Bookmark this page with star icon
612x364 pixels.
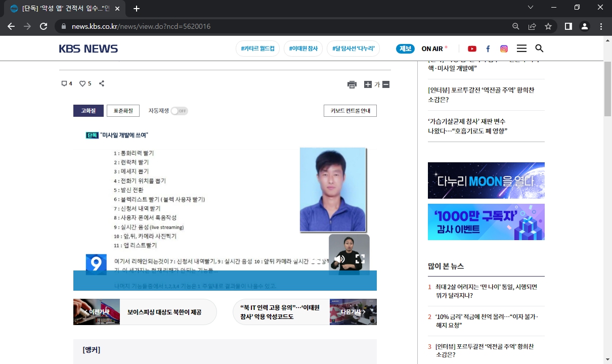pos(548,26)
